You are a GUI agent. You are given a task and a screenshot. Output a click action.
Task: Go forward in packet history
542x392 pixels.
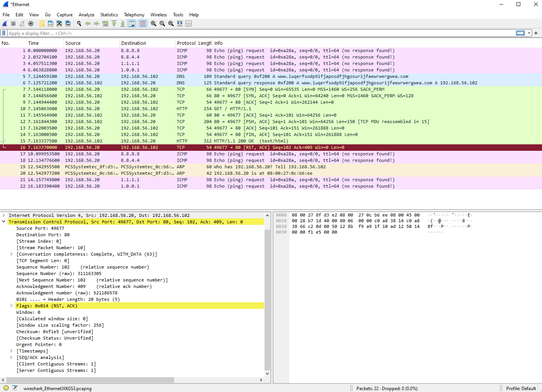click(x=97, y=24)
